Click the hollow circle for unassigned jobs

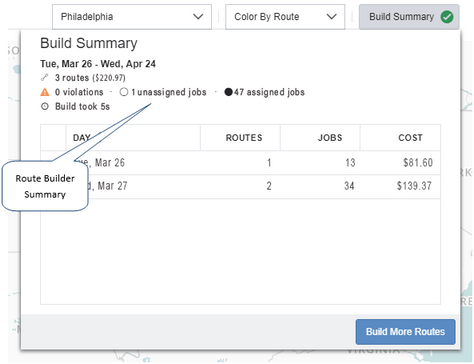124,92
